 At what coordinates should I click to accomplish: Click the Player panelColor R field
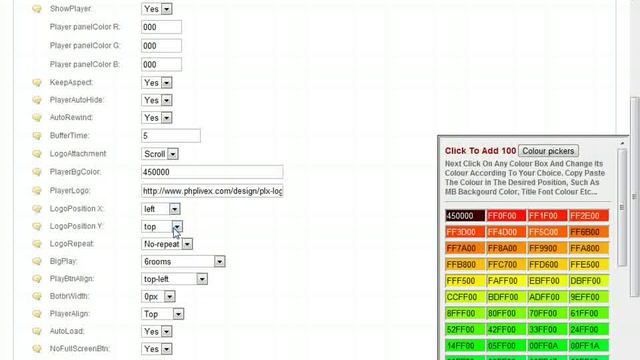[x=161, y=27]
